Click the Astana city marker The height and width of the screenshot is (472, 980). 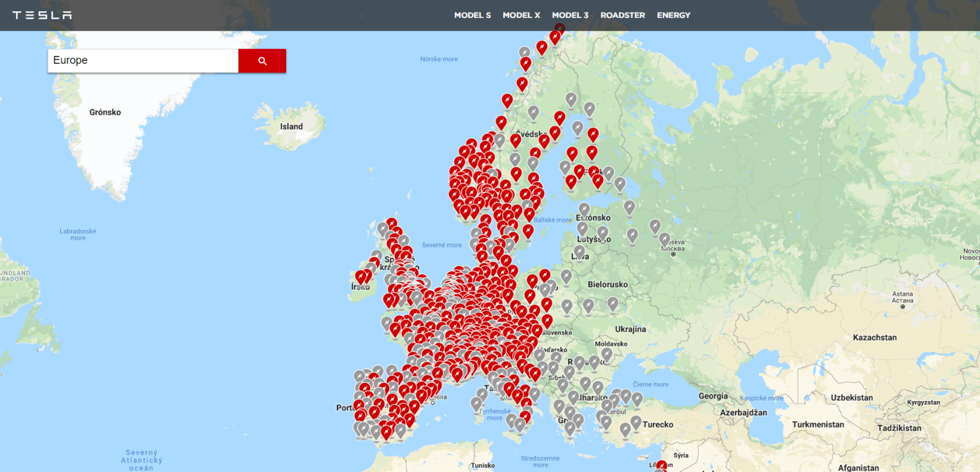coord(902,307)
